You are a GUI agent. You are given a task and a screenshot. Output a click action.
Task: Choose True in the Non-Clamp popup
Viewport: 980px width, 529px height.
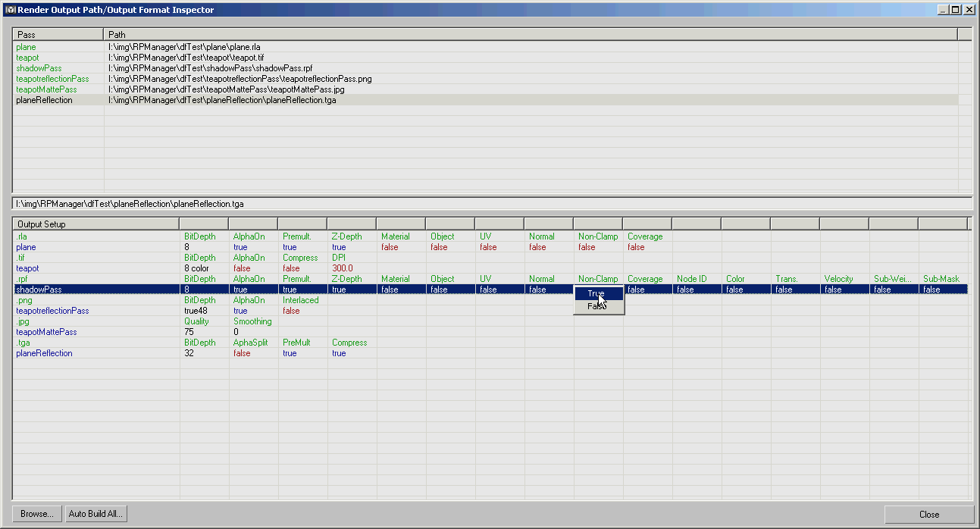[599, 294]
